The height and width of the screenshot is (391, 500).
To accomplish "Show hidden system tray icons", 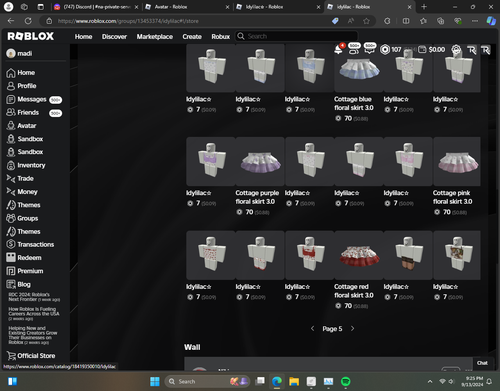I will (430, 381).
